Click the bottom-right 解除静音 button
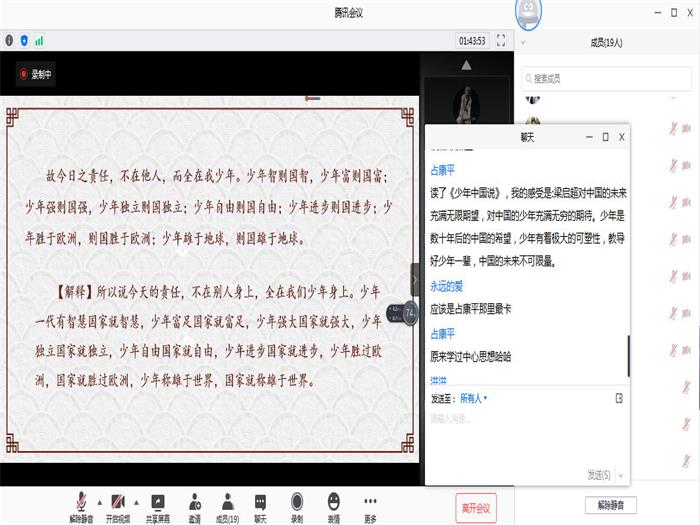 (x=611, y=505)
